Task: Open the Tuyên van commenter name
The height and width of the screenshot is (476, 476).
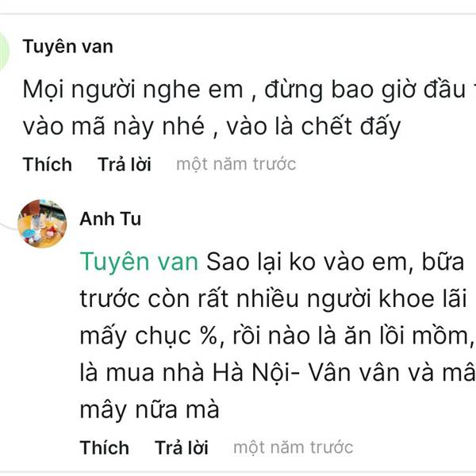Action: tap(67, 47)
